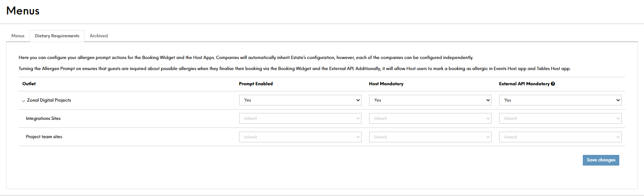
Task: Open External API Mandatory dropdown for Integrations Sites
Action: click(560, 118)
